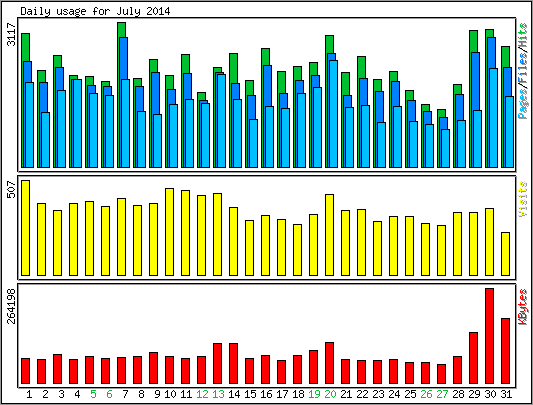
Task: Select green weekend day label 27
Action: coord(442,394)
